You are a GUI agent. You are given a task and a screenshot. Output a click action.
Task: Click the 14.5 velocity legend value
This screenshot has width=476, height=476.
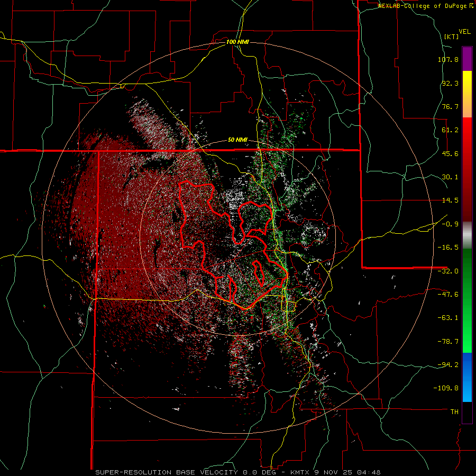[x=450, y=200]
